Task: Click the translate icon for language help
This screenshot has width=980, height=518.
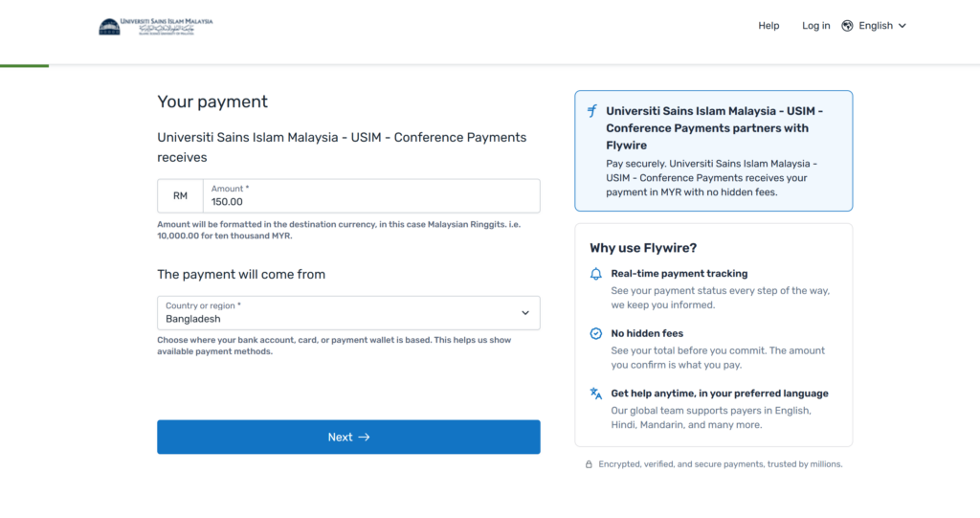Action: coord(595,394)
